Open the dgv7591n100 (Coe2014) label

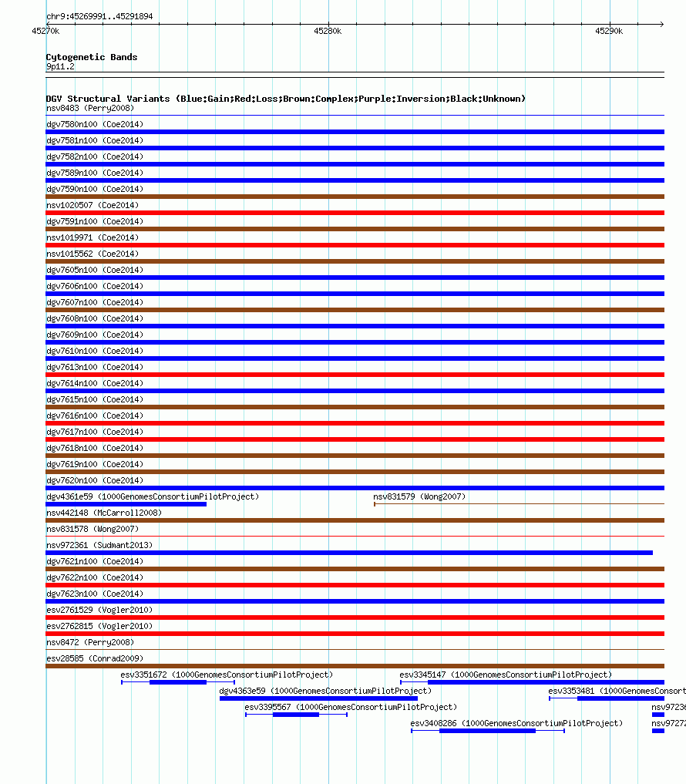click(95, 221)
